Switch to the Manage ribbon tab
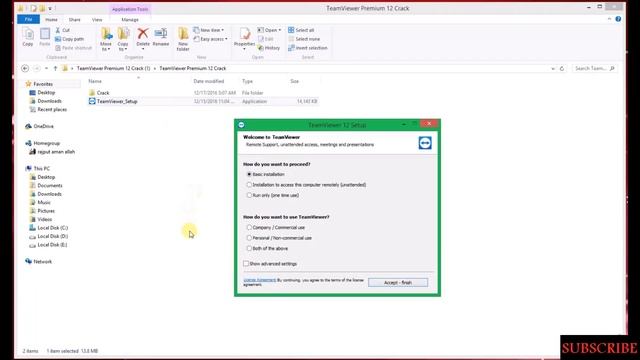The width and height of the screenshot is (640, 360). click(130, 20)
